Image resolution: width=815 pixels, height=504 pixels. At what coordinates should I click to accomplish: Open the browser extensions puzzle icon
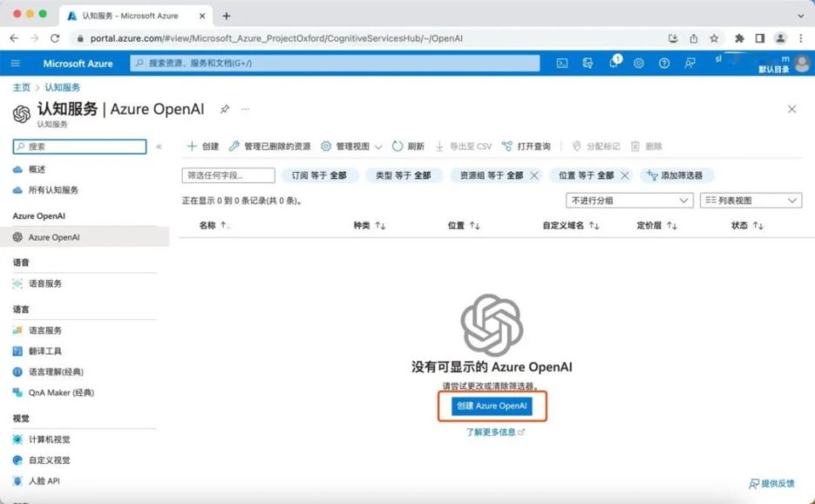[739, 38]
